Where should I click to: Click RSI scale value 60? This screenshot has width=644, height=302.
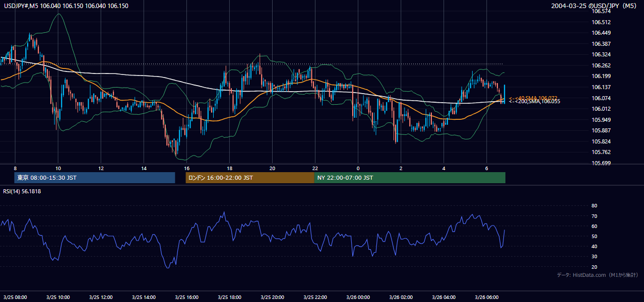tap(594, 226)
